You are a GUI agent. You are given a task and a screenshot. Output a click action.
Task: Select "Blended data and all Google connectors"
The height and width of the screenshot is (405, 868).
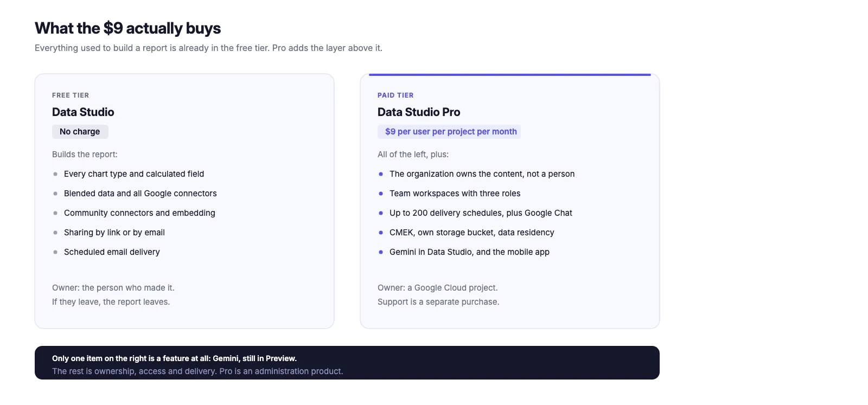coord(141,194)
